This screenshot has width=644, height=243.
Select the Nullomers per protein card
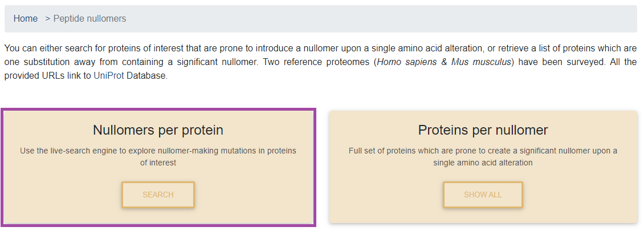click(x=158, y=167)
